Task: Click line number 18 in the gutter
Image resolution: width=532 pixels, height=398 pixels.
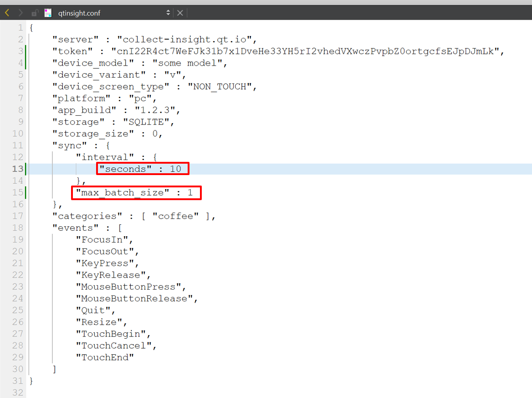Action: point(18,228)
